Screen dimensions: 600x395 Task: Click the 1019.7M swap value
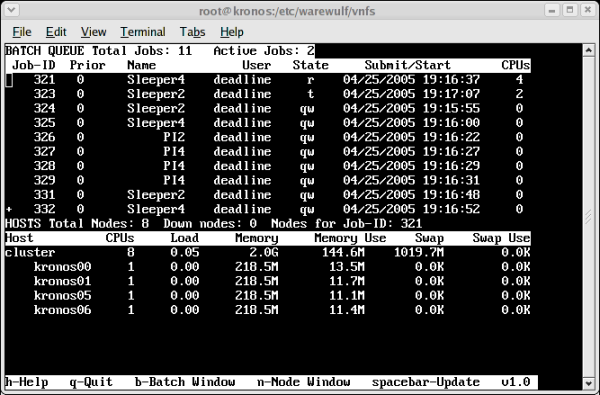[419, 252]
